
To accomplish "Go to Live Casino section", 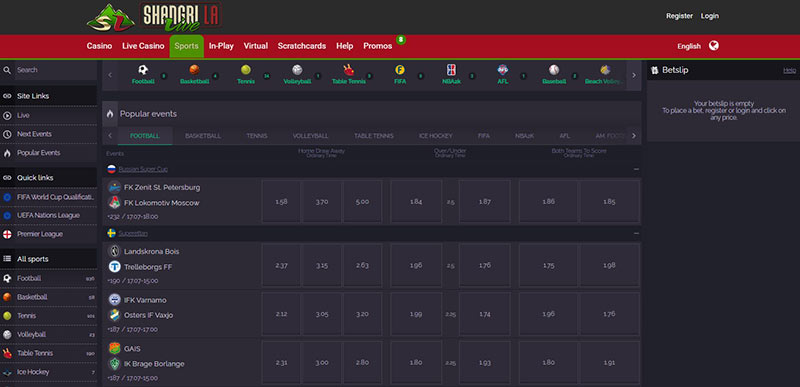I will point(143,46).
